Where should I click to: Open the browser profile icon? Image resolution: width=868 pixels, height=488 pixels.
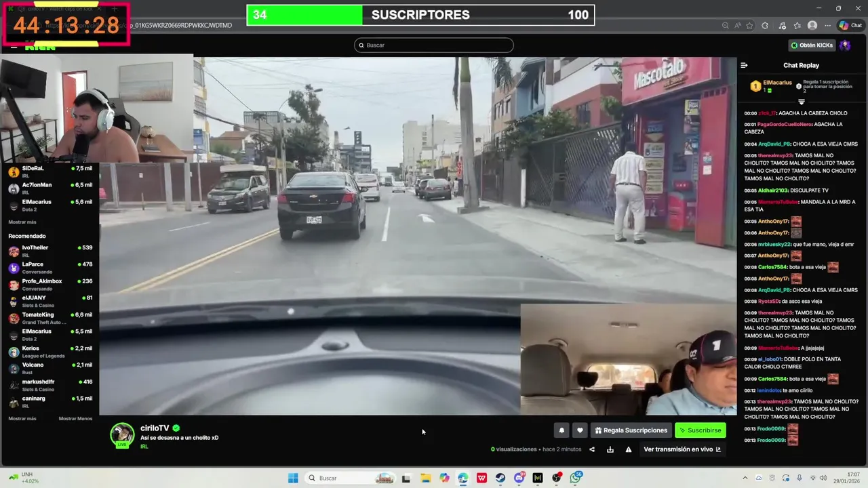coord(812,26)
